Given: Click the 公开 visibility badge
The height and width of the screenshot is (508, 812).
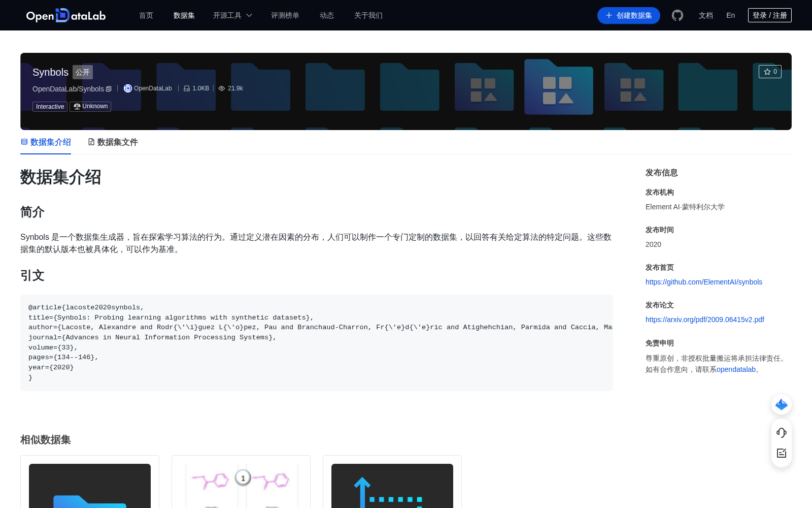Looking at the screenshot, I should click(x=83, y=72).
